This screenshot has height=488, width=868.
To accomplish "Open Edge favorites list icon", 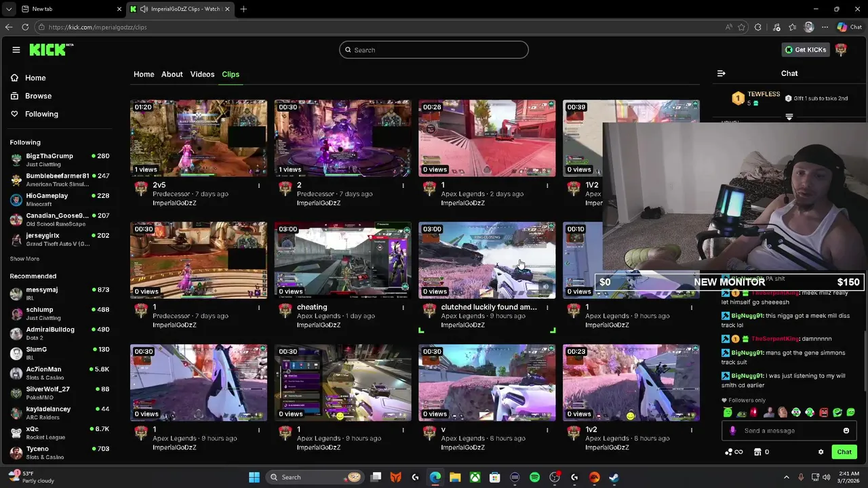I will [792, 27].
